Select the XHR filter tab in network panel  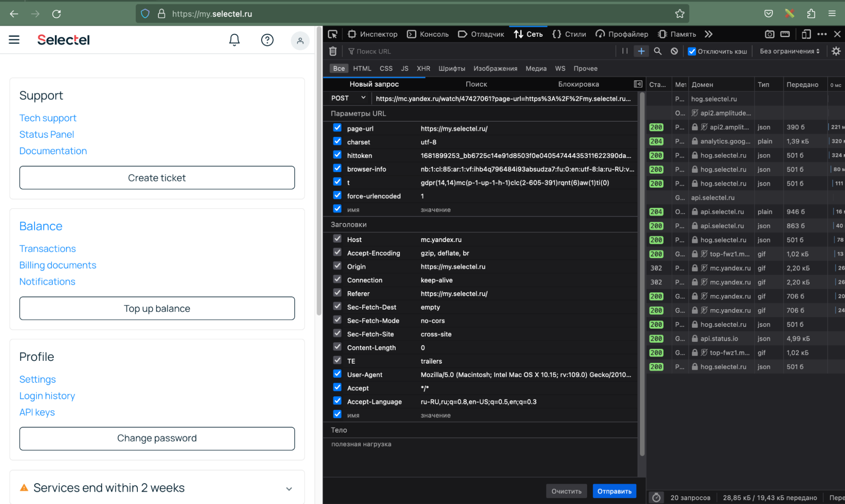[x=424, y=68]
